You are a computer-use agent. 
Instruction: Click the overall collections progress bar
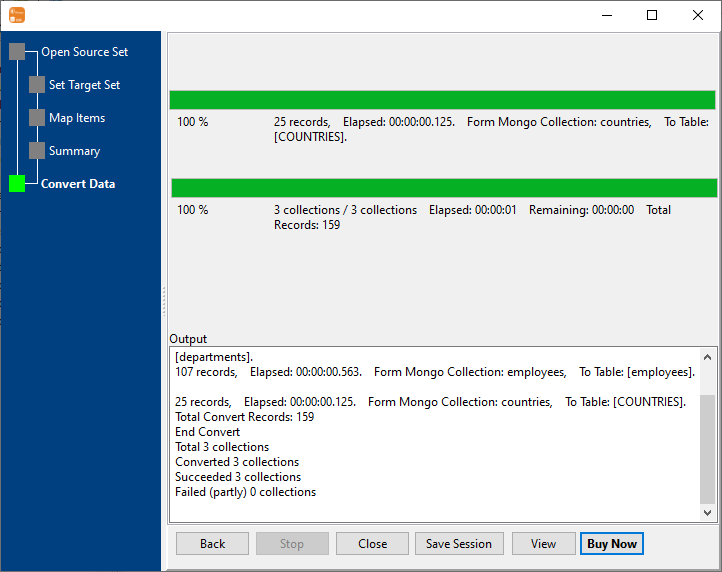pos(444,188)
